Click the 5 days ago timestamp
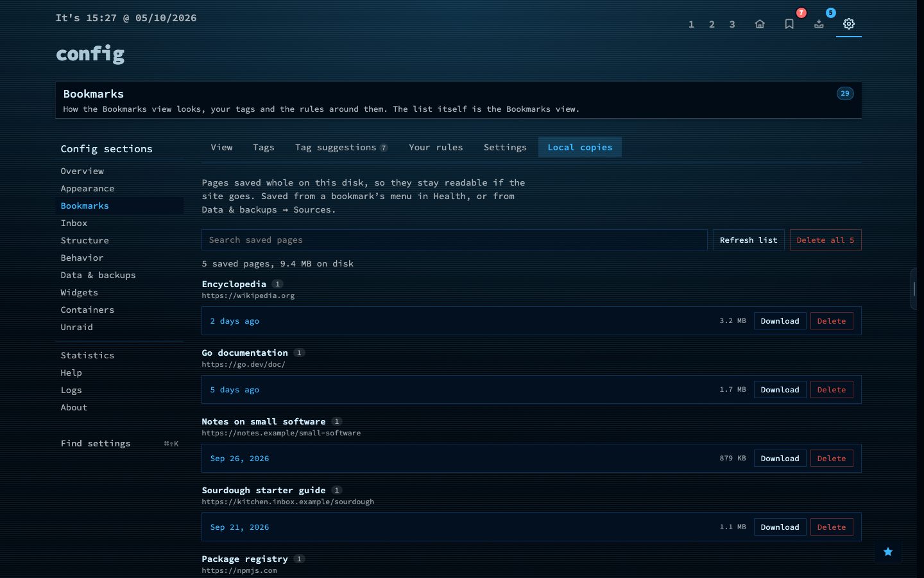The image size is (924, 578). click(x=235, y=389)
